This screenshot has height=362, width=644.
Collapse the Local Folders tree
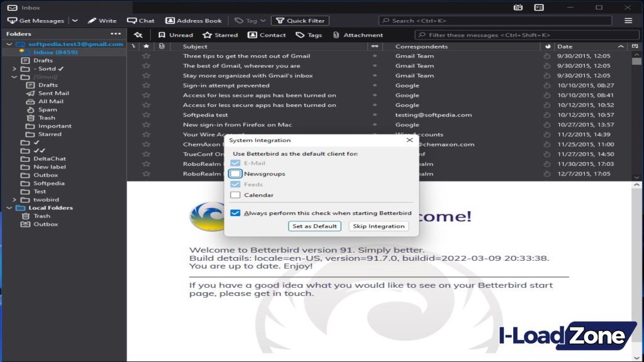click(x=9, y=208)
